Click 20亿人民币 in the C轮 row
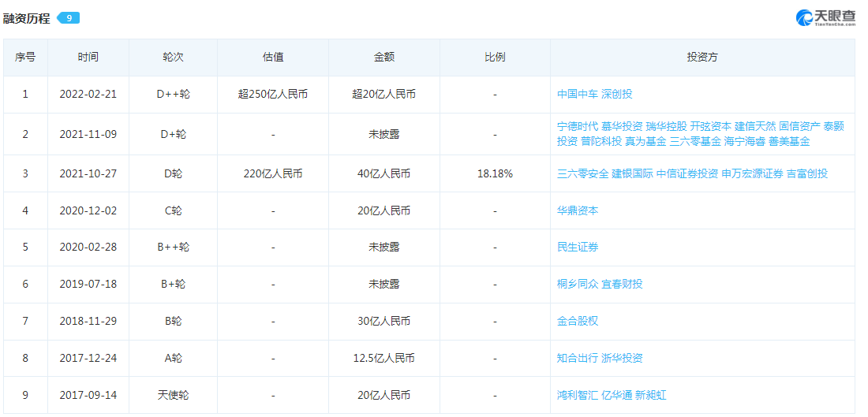This screenshot has width=868, height=417. pos(384,210)
